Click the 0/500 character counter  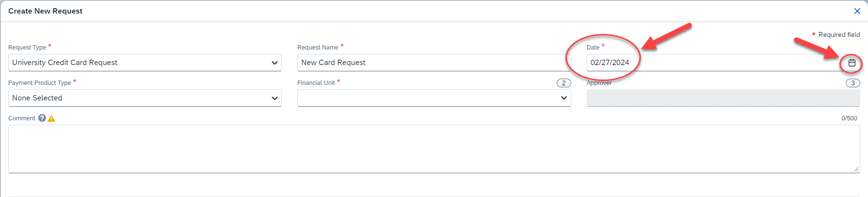tap(849, 118)
